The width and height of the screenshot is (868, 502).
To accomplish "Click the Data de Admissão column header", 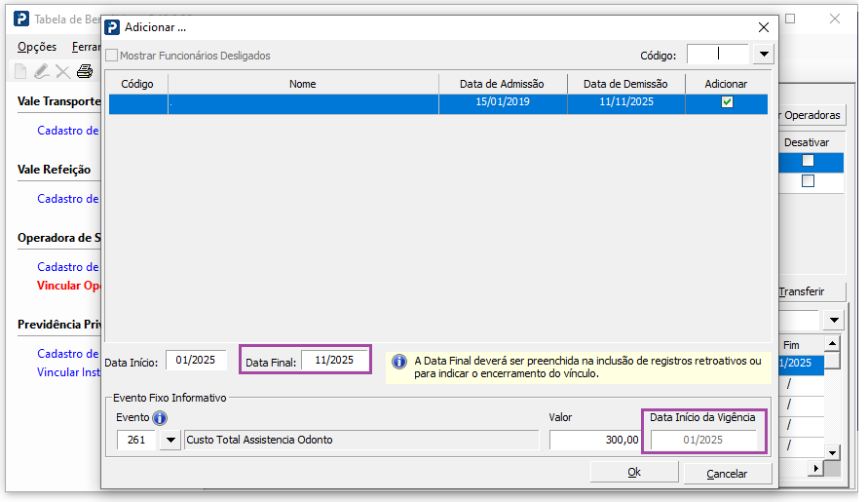I will [x=502, y=84].
